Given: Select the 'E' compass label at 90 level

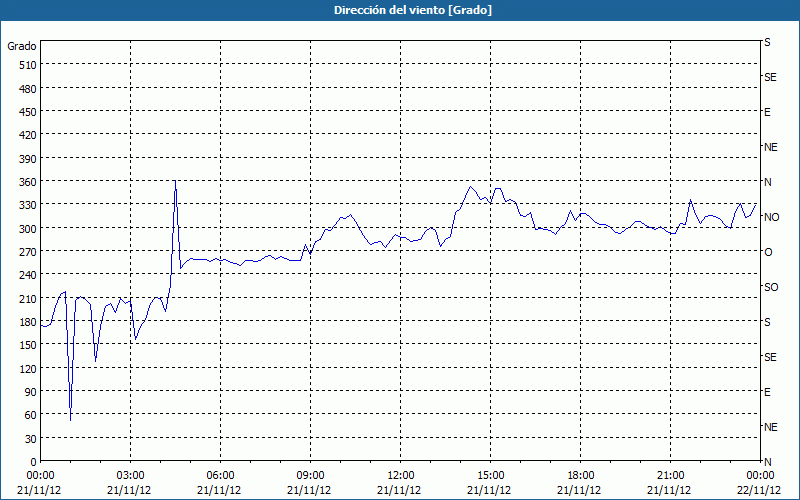Looking at the screenshot, I should point(767,392).
